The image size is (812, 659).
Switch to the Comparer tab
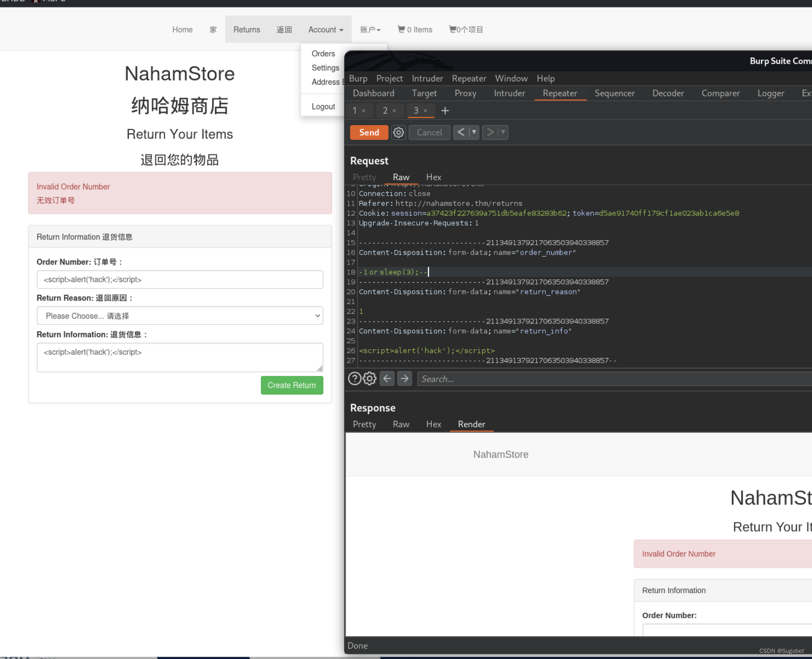721,93
